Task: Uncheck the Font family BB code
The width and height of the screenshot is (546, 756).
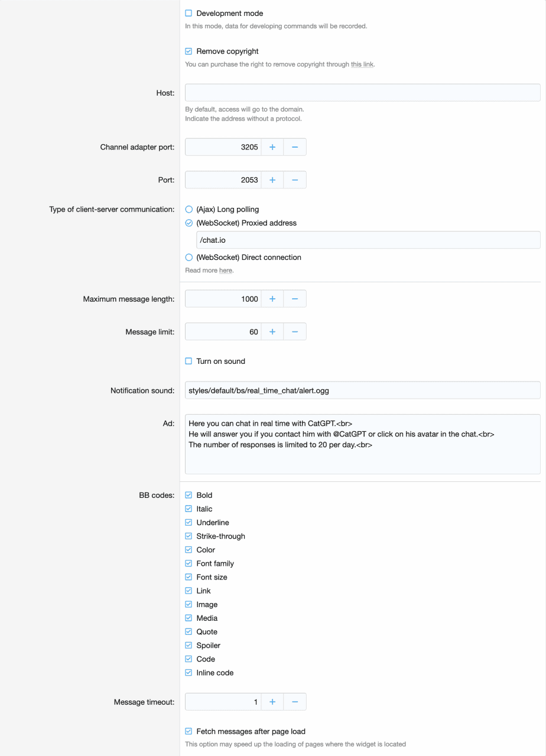Action: pyautogui.click(x=189, y=563)
